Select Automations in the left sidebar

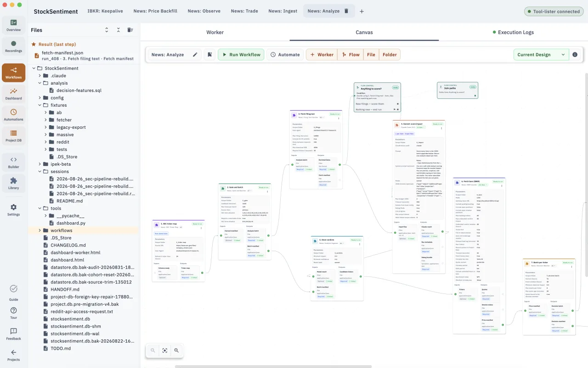(x=13, y=115)
